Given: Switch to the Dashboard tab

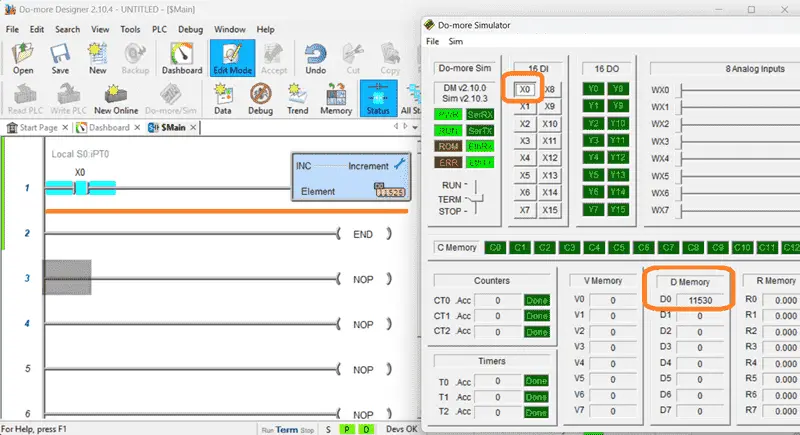Looking at the screenshot, I should click(109, 127).
